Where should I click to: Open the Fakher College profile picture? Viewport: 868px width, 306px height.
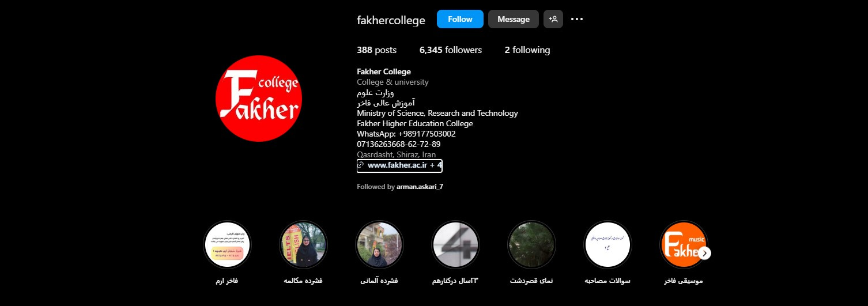pos(259,99)
